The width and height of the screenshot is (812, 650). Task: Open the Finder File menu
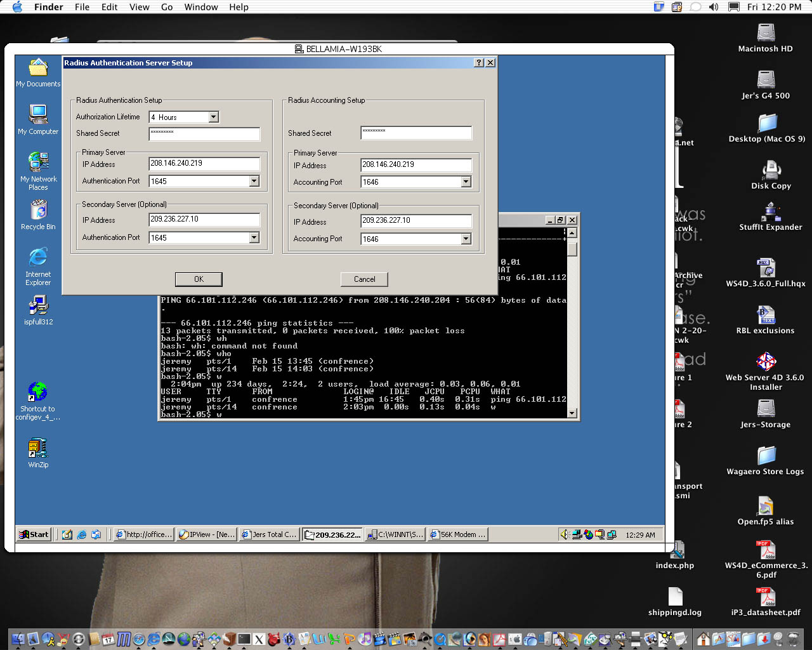(x=82, y=7)
